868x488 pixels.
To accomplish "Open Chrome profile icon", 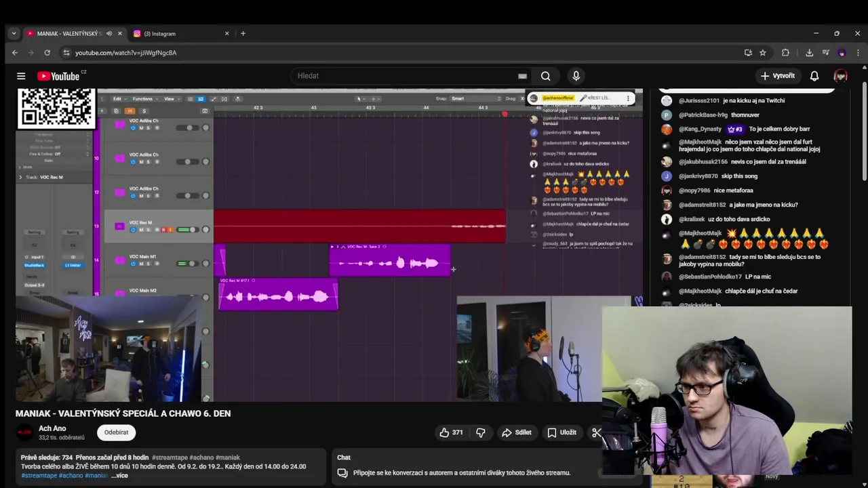I will tap(842, 53).
